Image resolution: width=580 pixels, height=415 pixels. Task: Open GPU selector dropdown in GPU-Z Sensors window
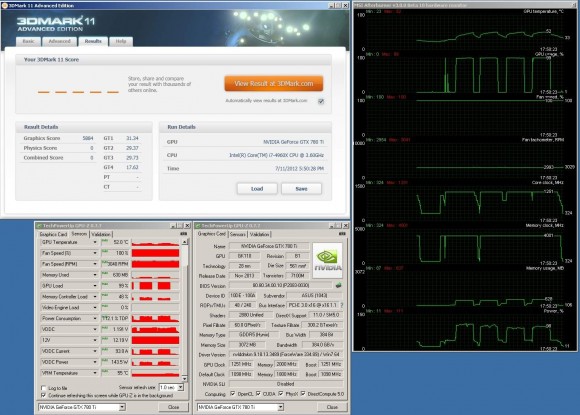click(122, 407)
